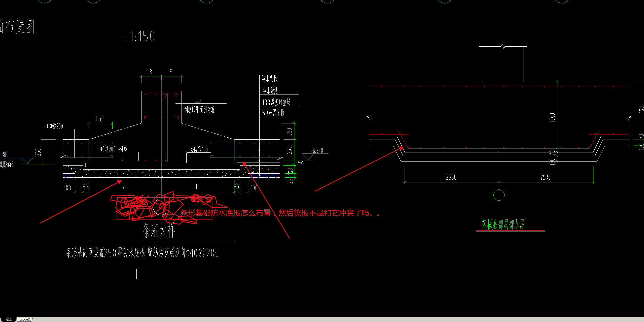Viewport: 644px width, 322px height.
Task: Click the green axis bubble under raft detail
Action: click(x=499, y=195)
